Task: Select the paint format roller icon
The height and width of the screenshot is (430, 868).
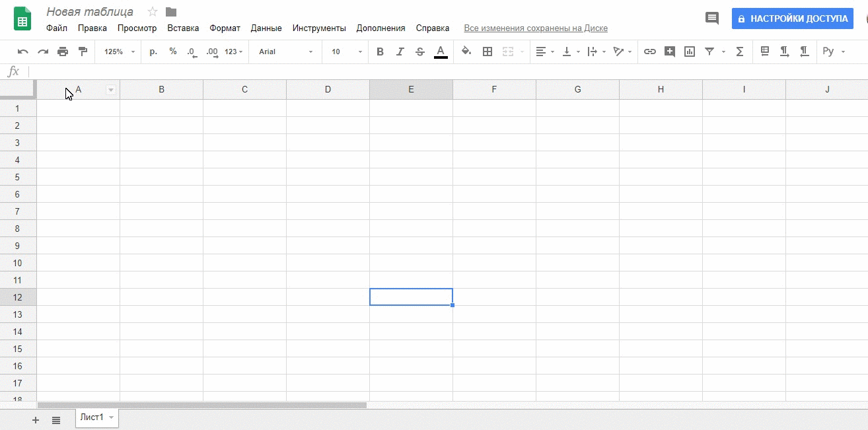Action: (83, 52)
